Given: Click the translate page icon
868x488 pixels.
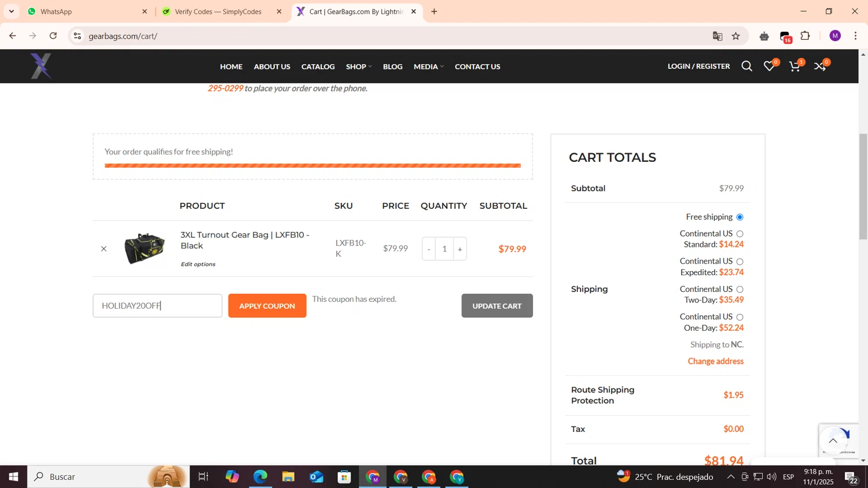Looking at the screenshot, I should click(718, 36).
